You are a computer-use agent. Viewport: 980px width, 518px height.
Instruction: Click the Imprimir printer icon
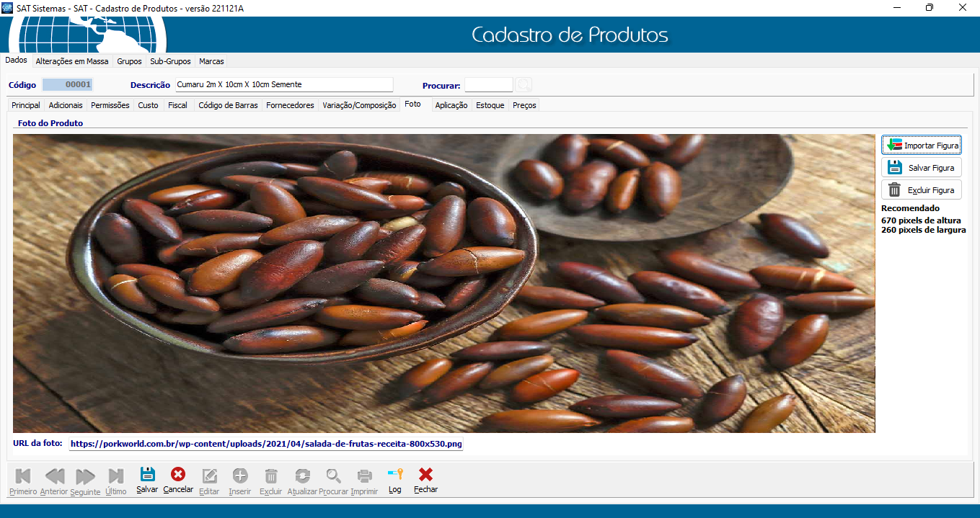pyautogui.click(x=365, y=476)
